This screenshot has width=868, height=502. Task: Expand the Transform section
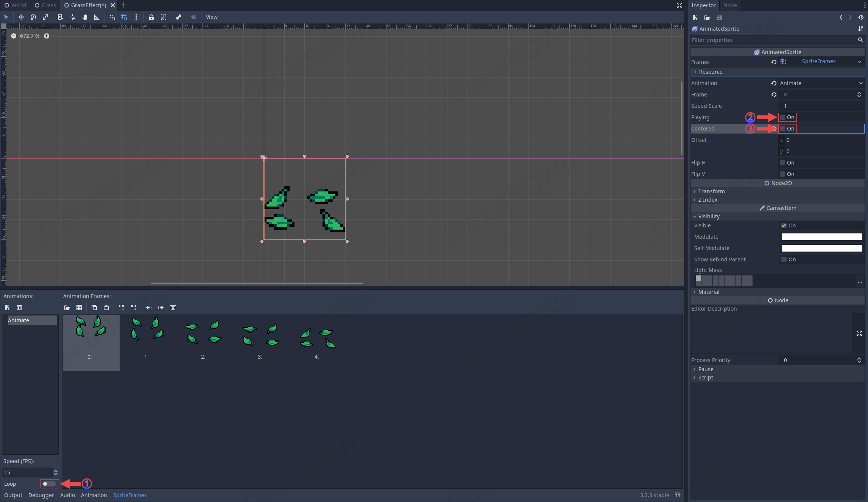click(711, 191)
